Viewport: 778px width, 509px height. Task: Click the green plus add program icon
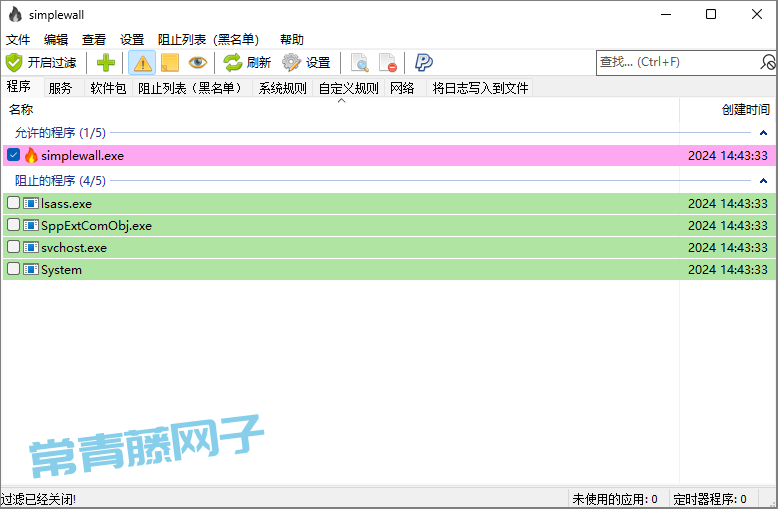point(106,62)
